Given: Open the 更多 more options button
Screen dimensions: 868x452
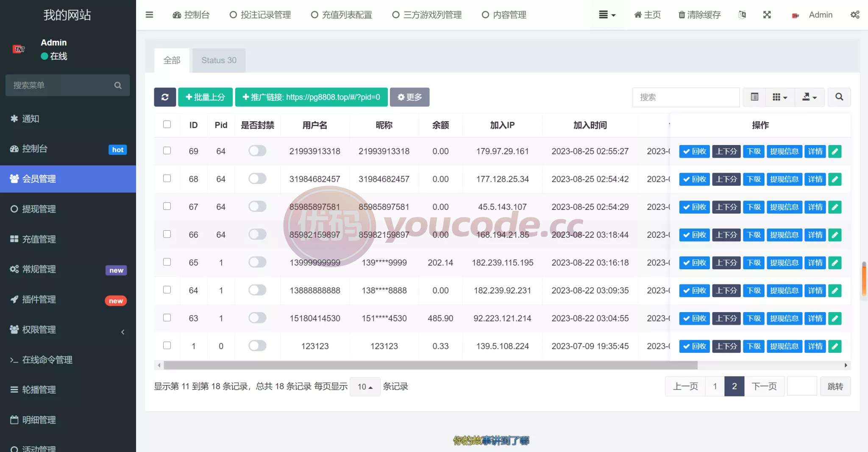Looking at the screenshot, I should (x=409, y=97).
